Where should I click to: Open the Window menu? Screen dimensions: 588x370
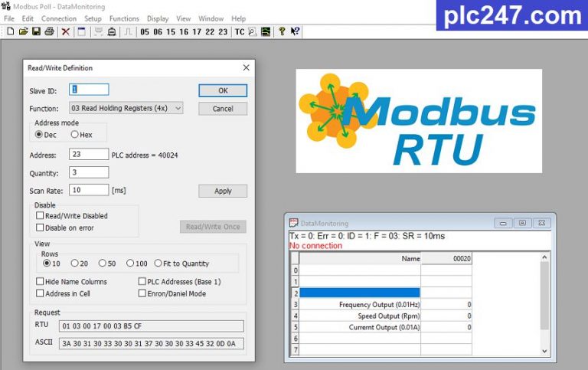tap(211, 18)
